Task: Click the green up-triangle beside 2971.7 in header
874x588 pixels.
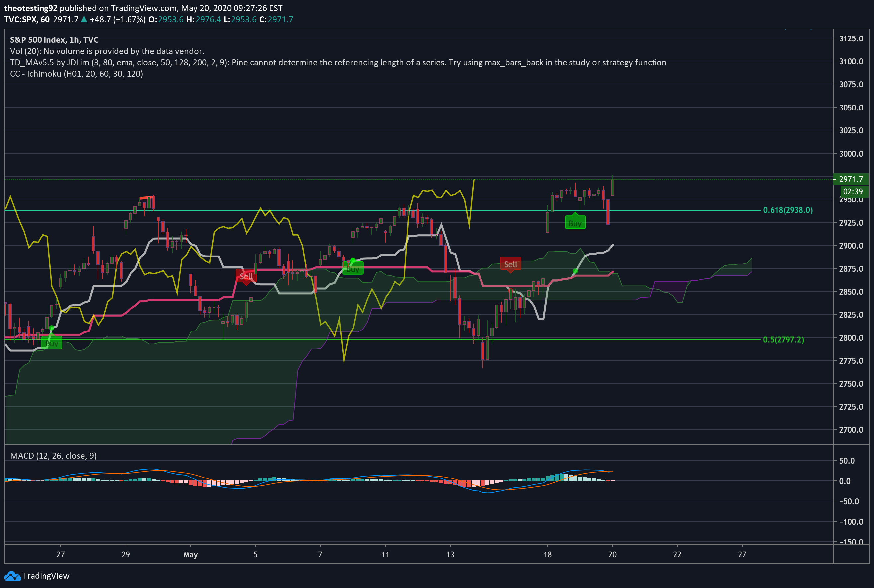Action: 84,19
